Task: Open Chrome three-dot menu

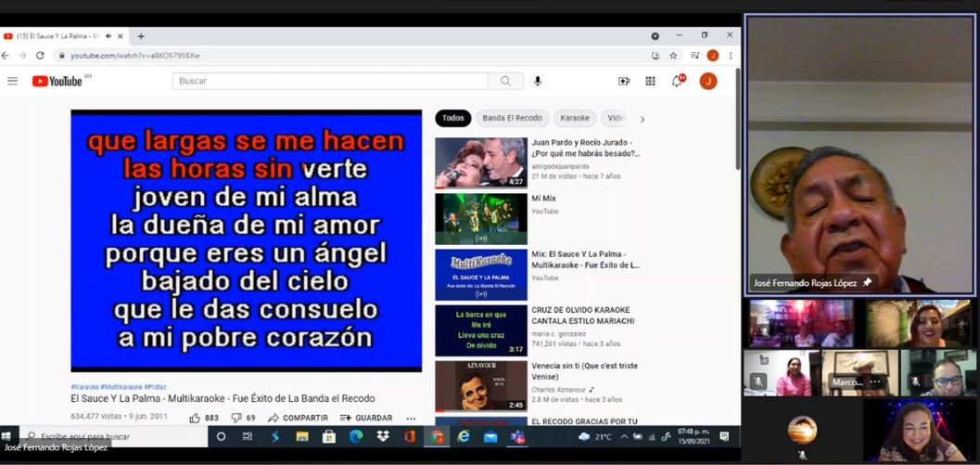Action: 730,55
